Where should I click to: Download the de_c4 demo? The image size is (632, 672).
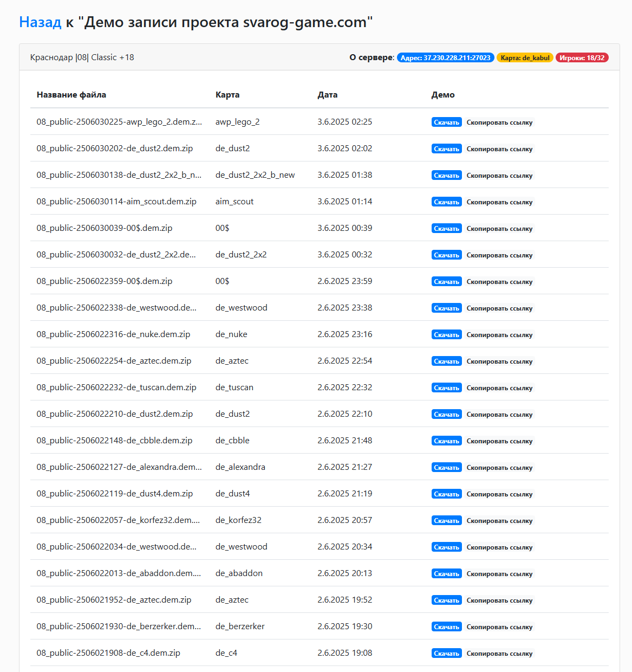pos(447,653)
